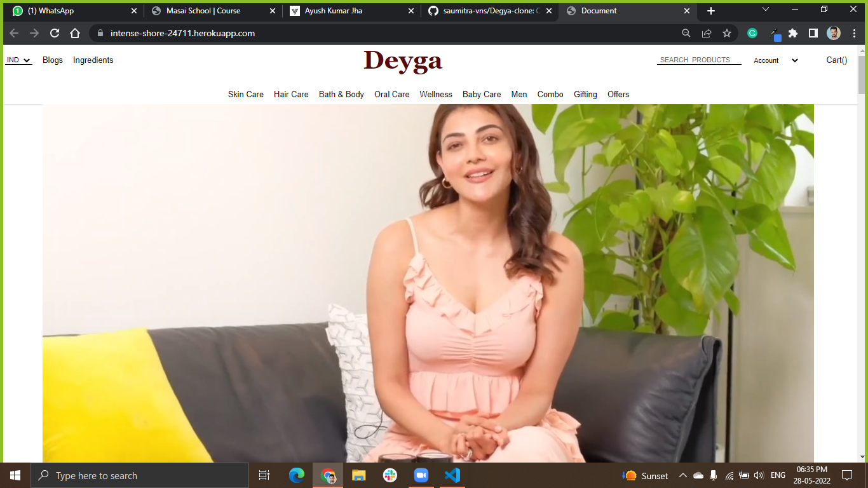
Task: Open Slack from taskbar
Action: (390, 475)
